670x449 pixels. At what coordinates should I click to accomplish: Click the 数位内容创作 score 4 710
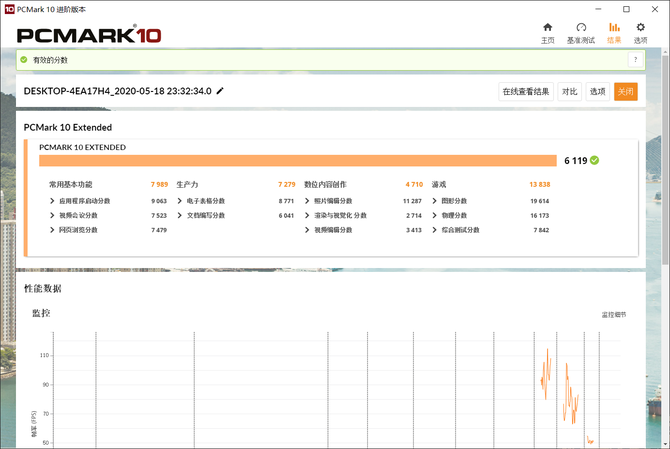tap(414, 184)
